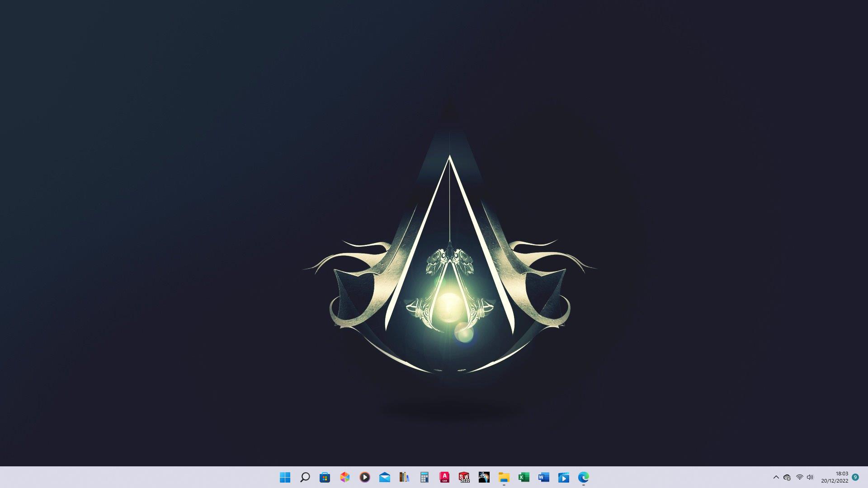Switch to Microsoft Edge browser
Screen dimensions: 868x488
click(583, 477)
